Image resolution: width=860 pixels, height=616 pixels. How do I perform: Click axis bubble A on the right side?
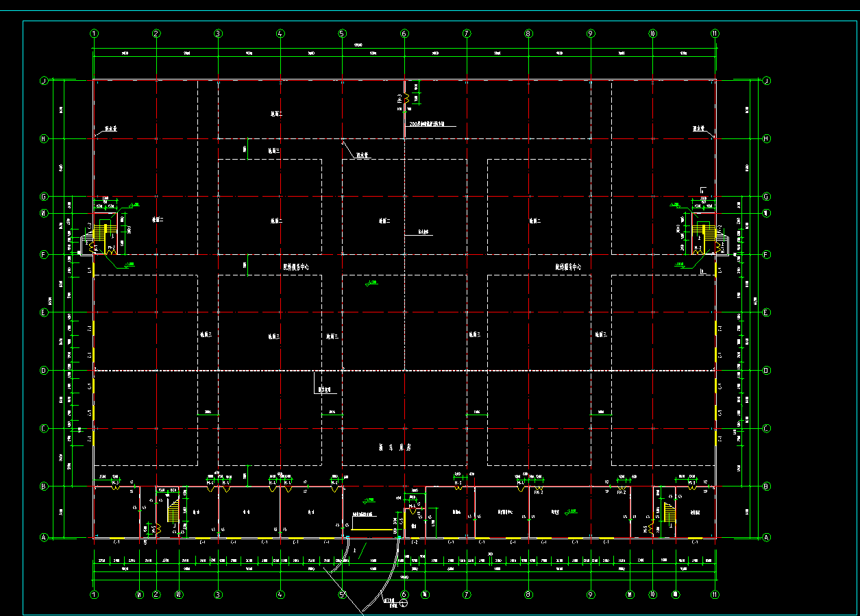coord(766,538)
